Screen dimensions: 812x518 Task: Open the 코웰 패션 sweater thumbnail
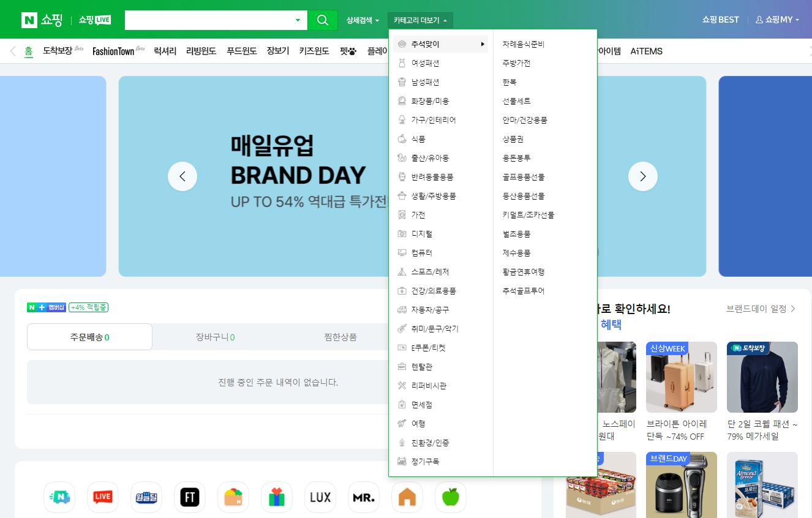pyautogui.click(x=762, y=377)
